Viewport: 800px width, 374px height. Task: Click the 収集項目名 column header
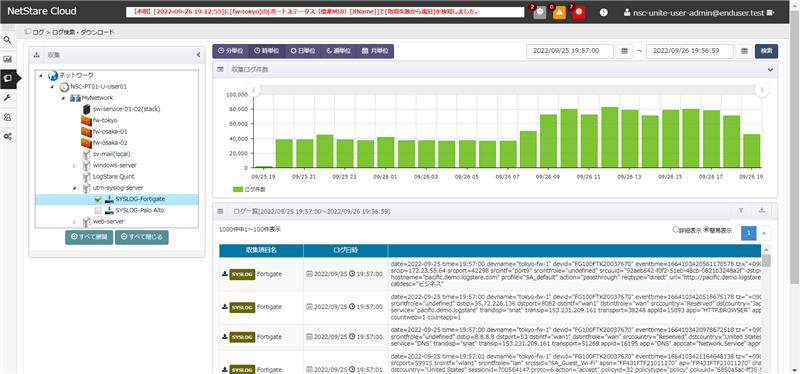tap(261, 251)
